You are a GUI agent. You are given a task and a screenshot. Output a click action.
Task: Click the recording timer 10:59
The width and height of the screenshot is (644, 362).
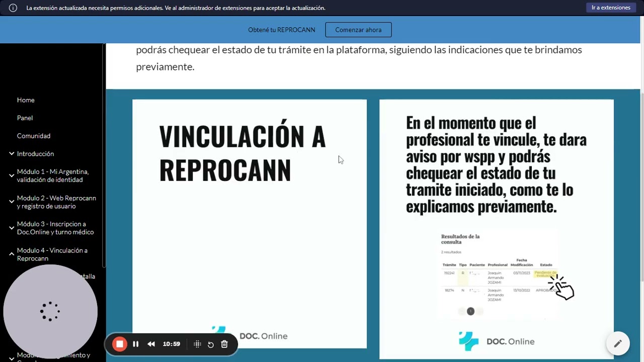click(x=172, y=344)
